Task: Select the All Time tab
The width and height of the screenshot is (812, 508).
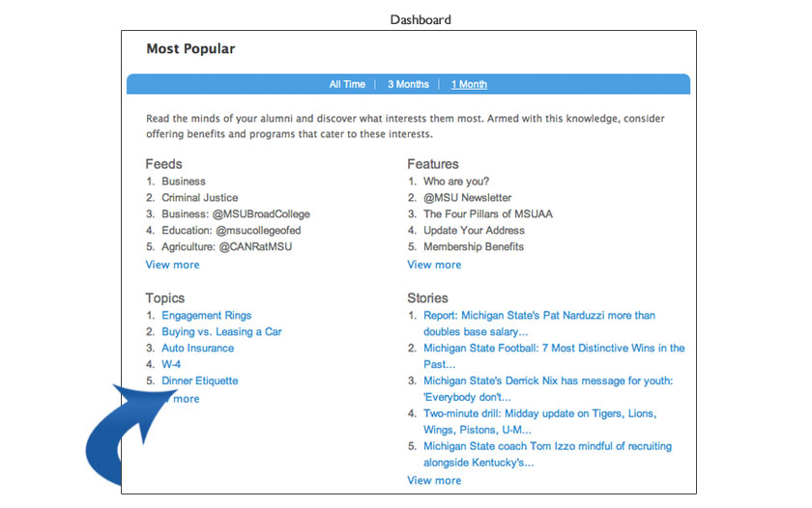Action: click(347, 84)
